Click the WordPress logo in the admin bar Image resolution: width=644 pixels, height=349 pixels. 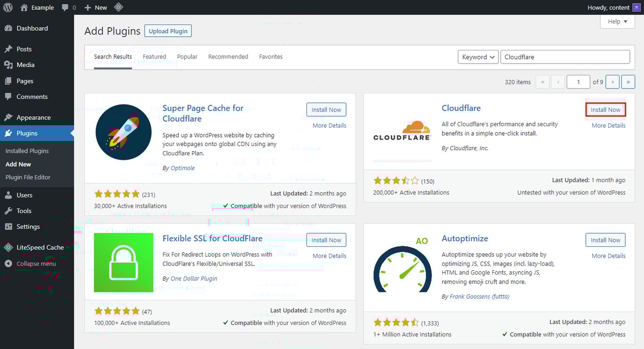(x=8, y=7)
